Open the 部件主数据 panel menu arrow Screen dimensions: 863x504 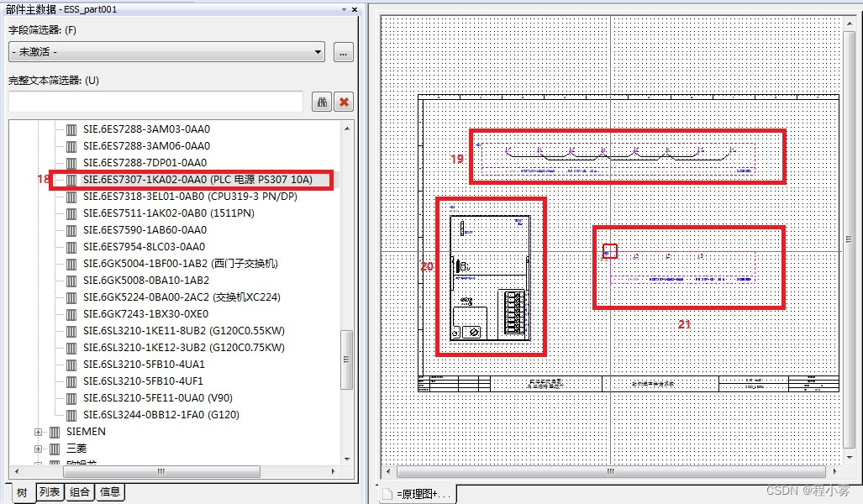344,9
